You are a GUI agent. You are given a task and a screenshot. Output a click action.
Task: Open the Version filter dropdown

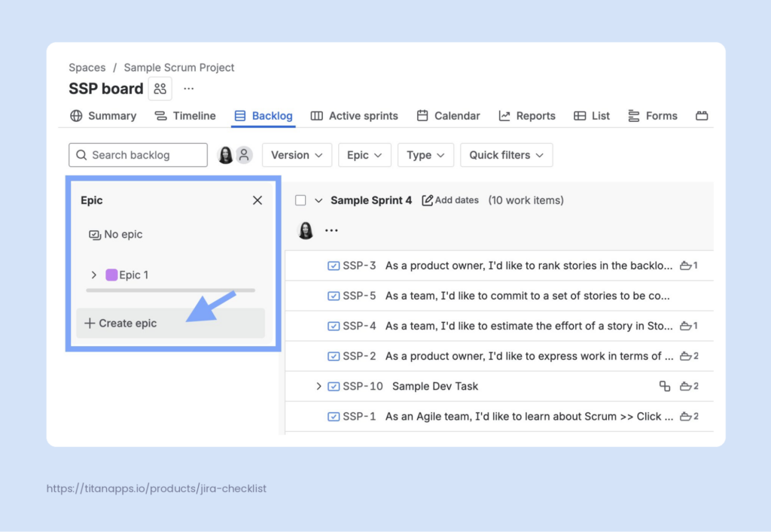[x=297, y=155]
